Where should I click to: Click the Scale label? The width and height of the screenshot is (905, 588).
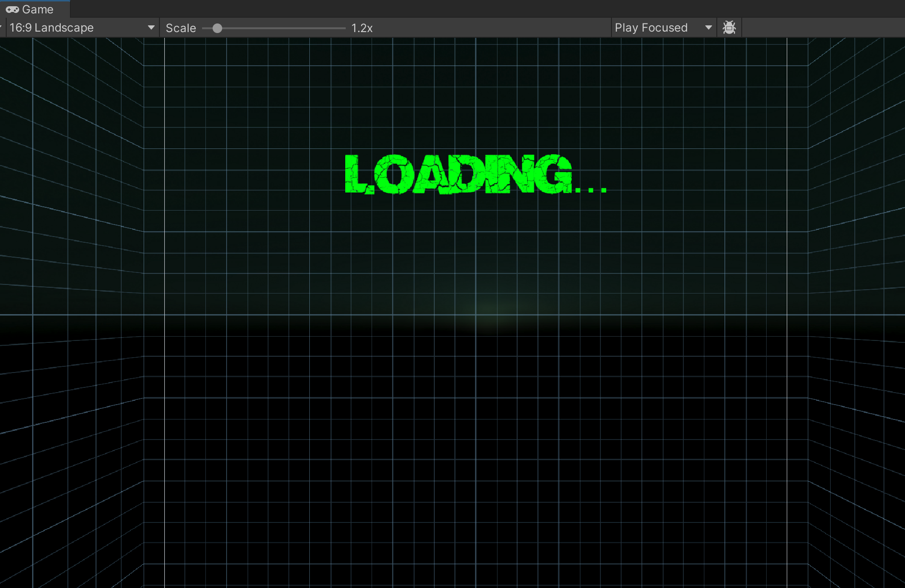(x=181, y=28)
